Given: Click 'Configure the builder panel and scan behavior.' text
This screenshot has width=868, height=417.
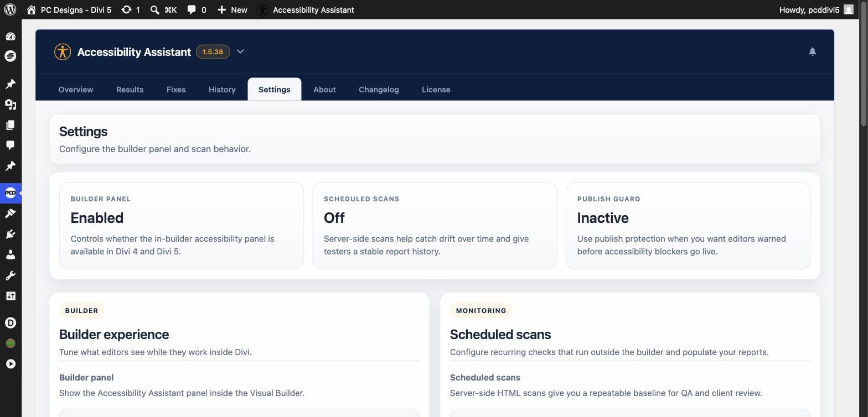Looking at the screenshot, I should tap(155, 149).
